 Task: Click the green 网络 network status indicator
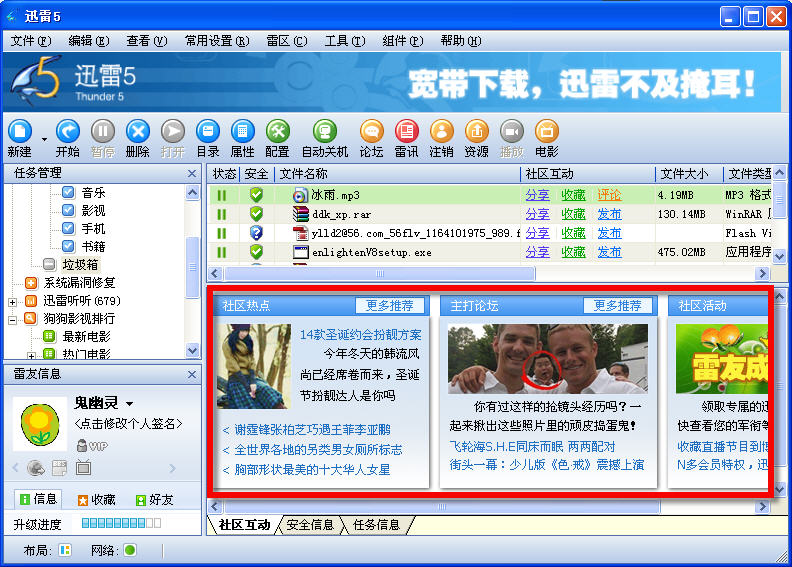pos(130,550)
